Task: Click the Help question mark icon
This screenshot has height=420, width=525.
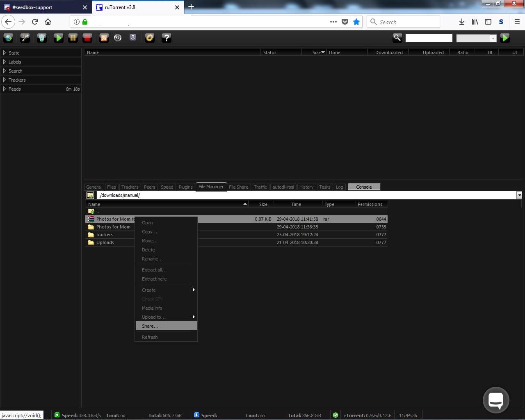Action: point(166,38)
